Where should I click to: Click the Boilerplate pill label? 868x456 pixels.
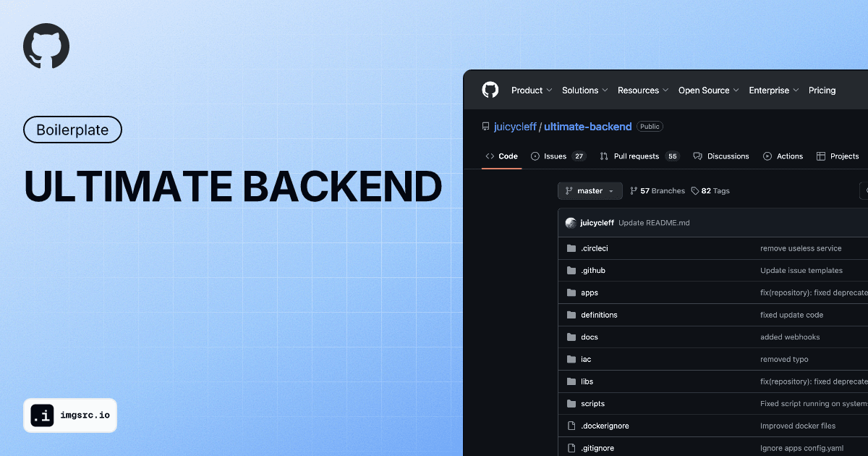pos(73,130)
